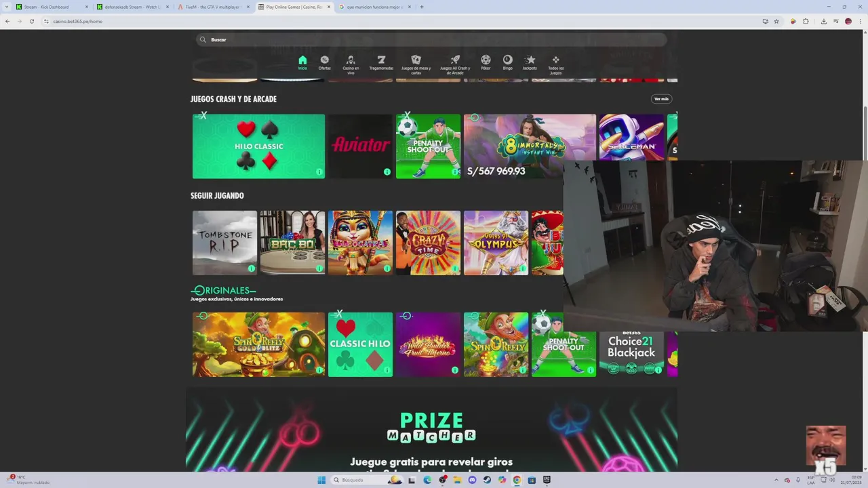Show info icon on Wild Builder tile
The width and height of the screenshot is (868, 488).
pyautogui.click(x=454, y=370)
